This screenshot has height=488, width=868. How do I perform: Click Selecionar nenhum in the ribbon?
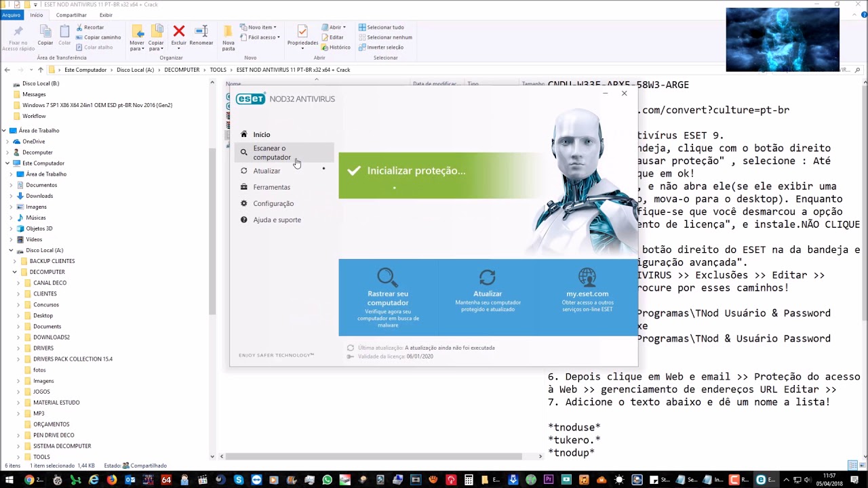click(x=385, y=37)
